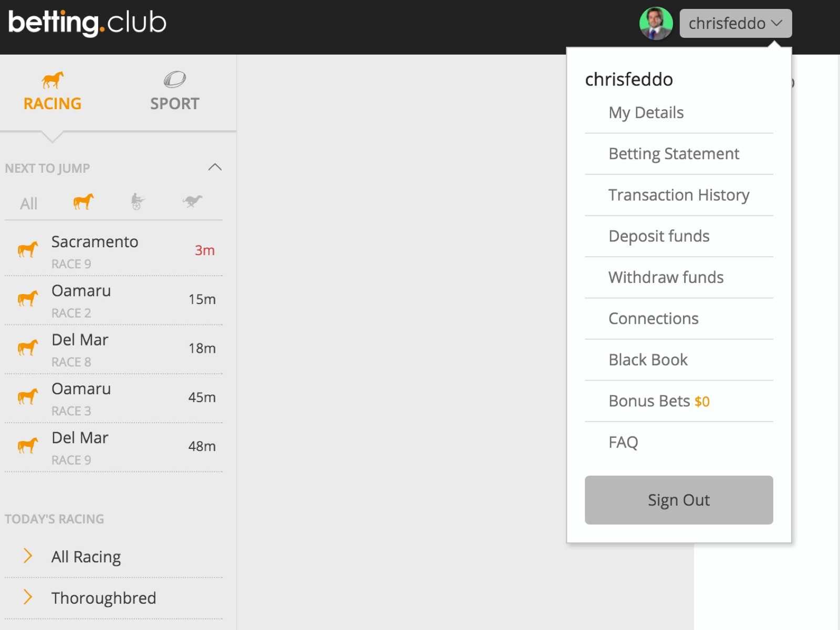Filter by thoroughbred horse icon
The image size is (840, 630).
83,202
